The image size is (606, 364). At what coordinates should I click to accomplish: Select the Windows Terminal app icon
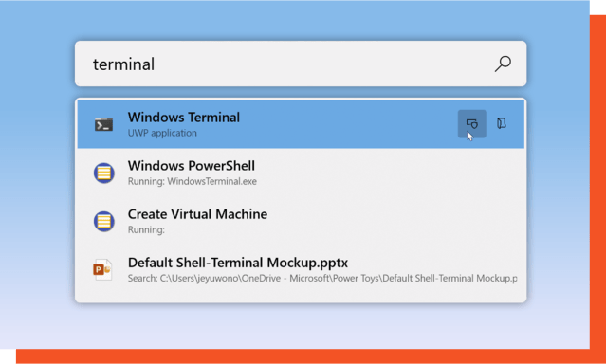pyautogui.click(x=104, y=124)
